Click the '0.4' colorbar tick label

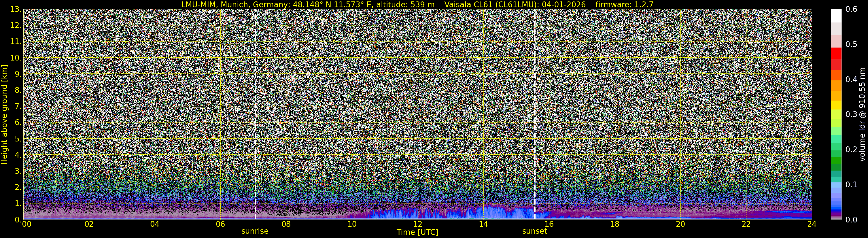coord(852,80)
